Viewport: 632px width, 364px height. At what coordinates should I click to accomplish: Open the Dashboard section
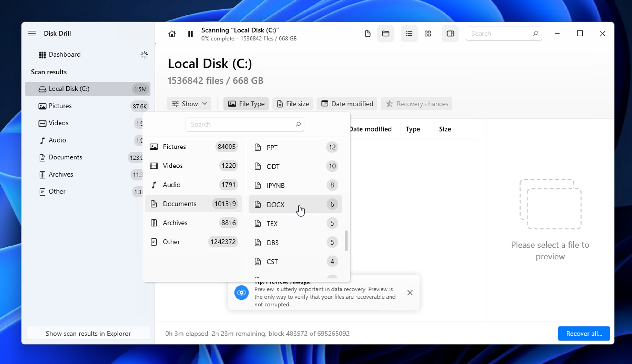pyautogui.click(x=65, y=54)
